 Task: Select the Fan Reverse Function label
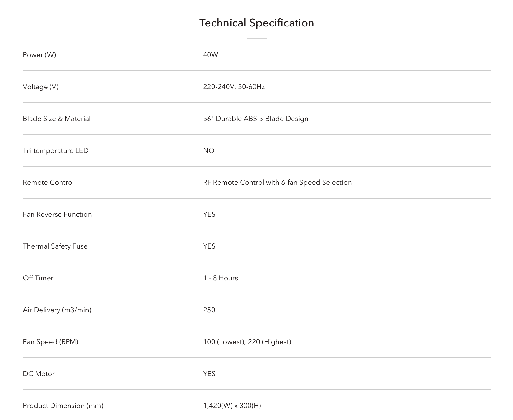[x=57, y=214]
